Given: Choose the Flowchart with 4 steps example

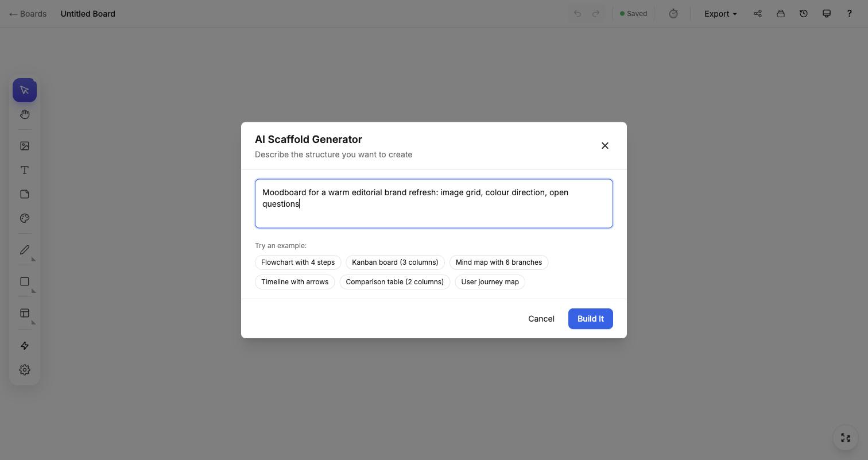Looking at the screenshot, I should pos(298,262).
